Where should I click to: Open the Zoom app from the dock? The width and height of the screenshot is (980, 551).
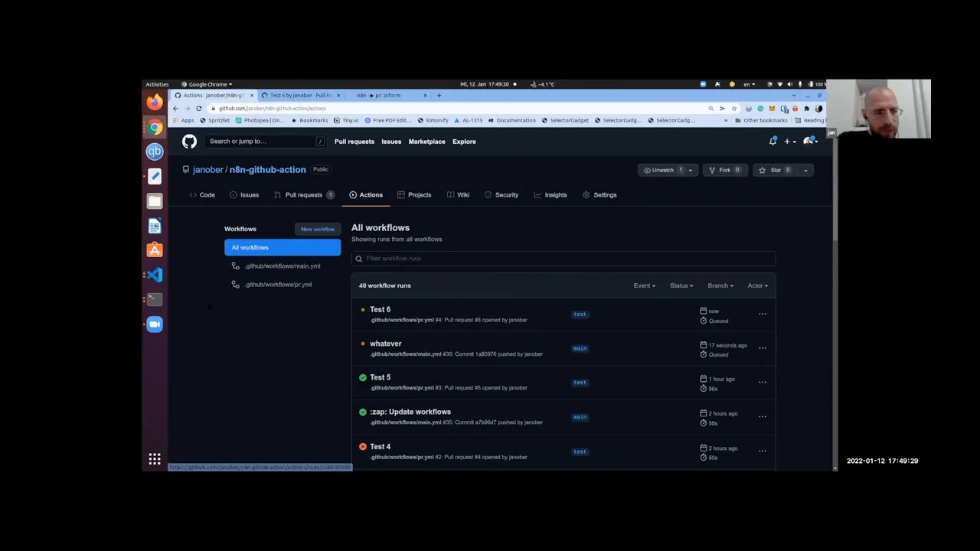(155, 324)
